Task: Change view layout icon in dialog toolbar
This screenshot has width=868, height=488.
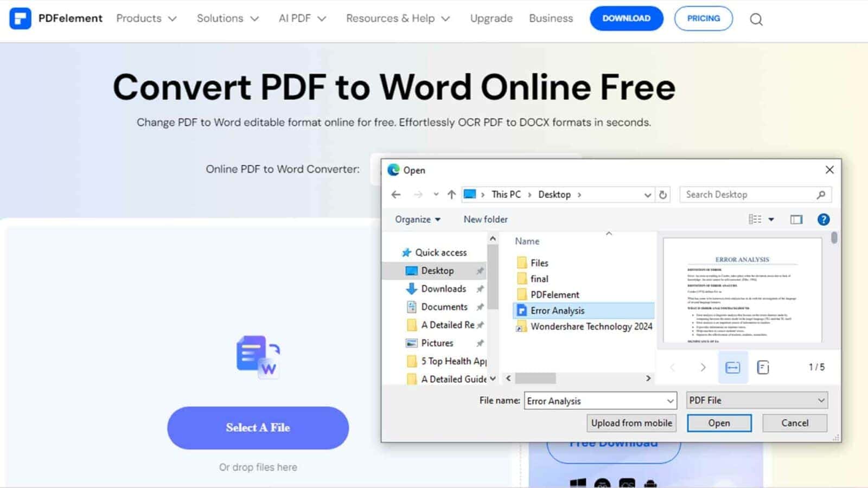Action: pos(755,219)
